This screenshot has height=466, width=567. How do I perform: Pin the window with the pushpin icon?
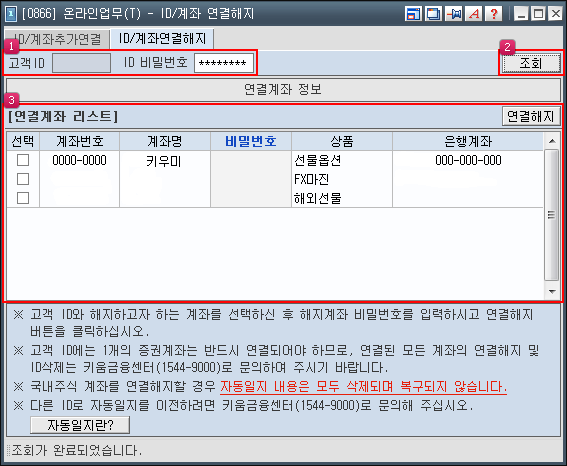453,14
